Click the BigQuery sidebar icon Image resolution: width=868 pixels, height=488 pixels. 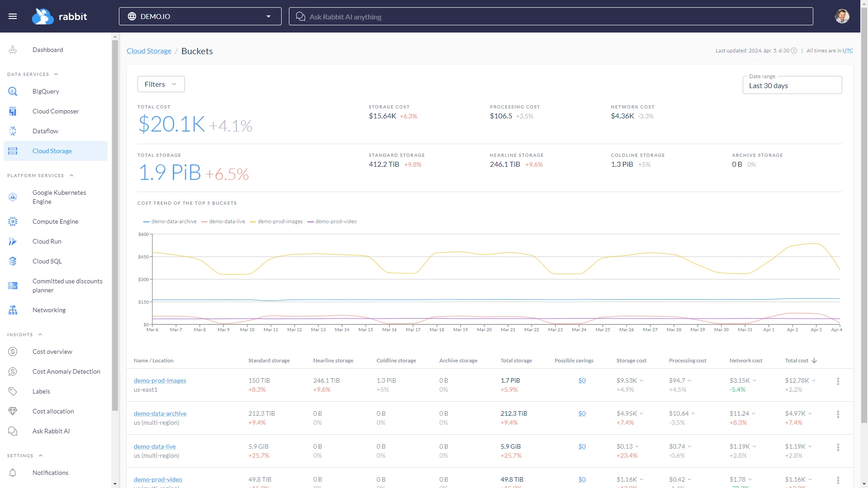click(13, 91)
